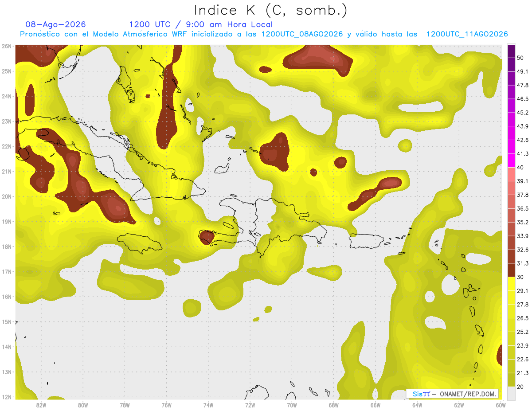Click the colorbar value '43.9'
The width and height of the screenshot is (532, 411).
523,126
